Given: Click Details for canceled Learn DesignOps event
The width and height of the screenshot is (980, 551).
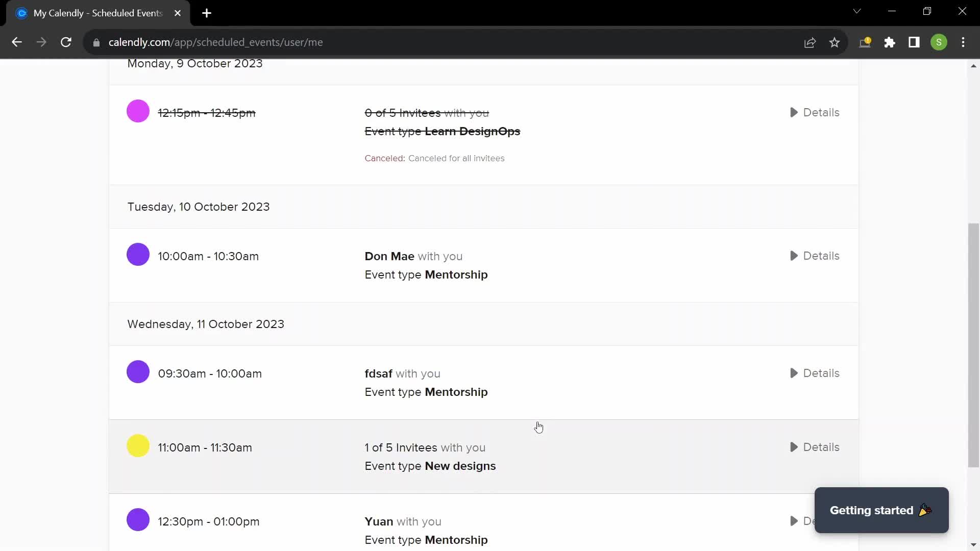Looking at the screenshot, I should click(x=815, y=112).
